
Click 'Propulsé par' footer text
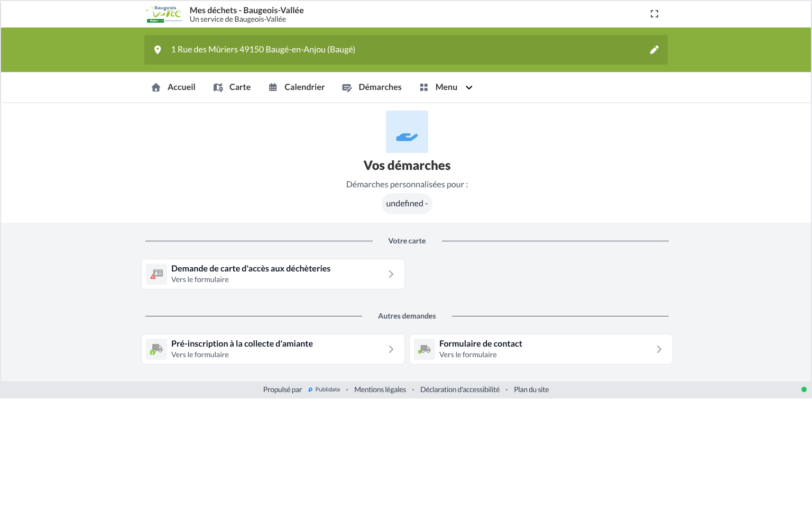click(282, 390)
